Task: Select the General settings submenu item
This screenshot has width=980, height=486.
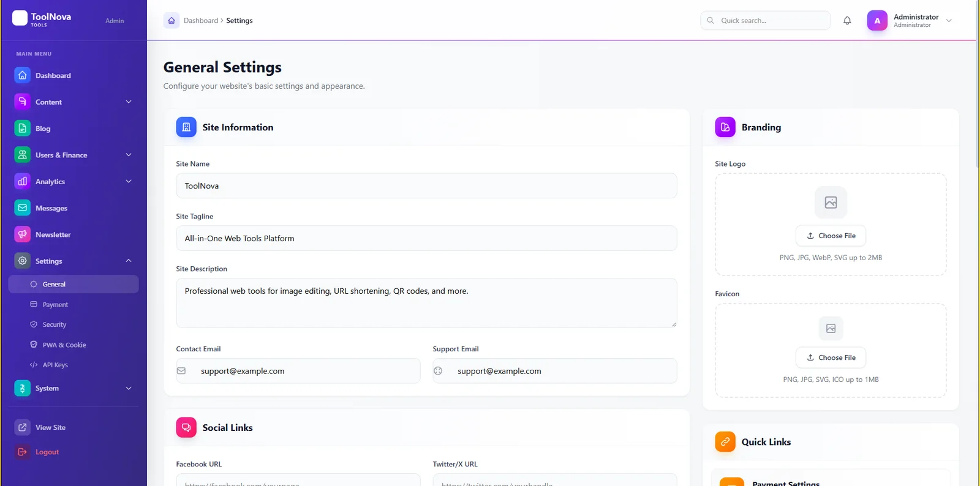Action: click(73, 284)
